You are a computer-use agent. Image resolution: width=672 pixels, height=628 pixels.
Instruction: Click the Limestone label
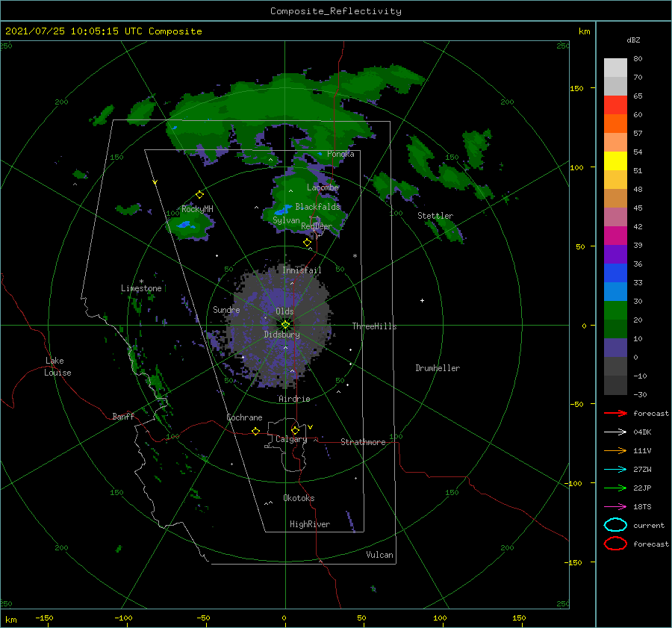pos(141,288)
